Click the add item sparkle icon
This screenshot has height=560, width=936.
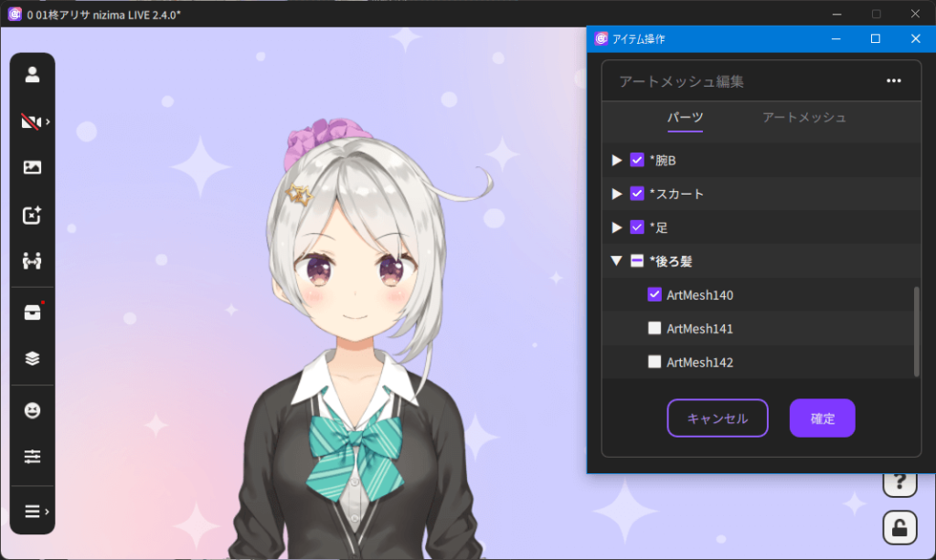tap(32, 215)
